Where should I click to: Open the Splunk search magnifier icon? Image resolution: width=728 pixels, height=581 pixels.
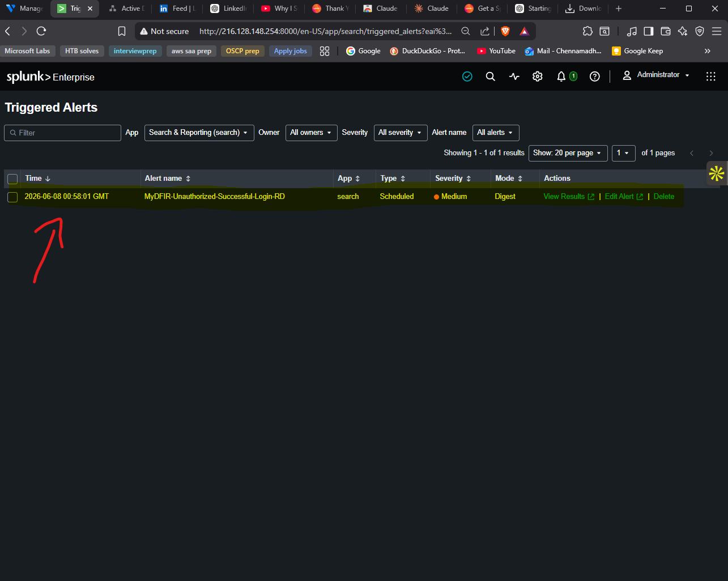click(x=491, y=77)
